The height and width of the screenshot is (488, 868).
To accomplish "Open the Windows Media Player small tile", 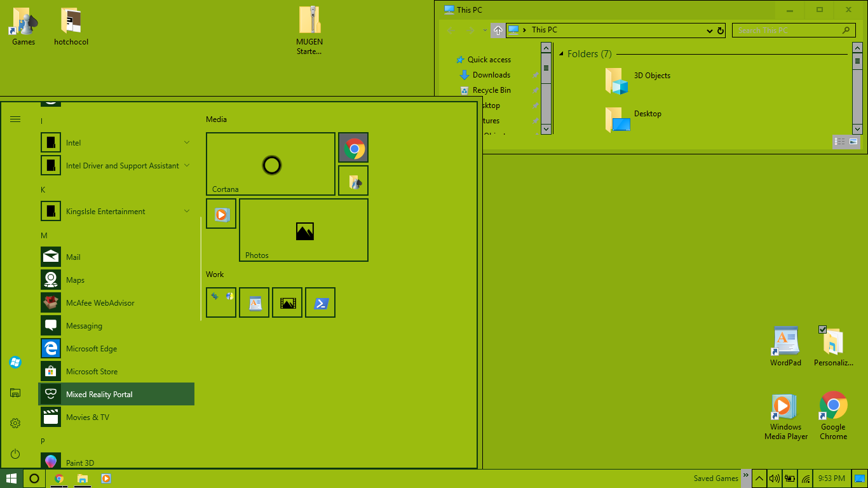I will (220, 214).
